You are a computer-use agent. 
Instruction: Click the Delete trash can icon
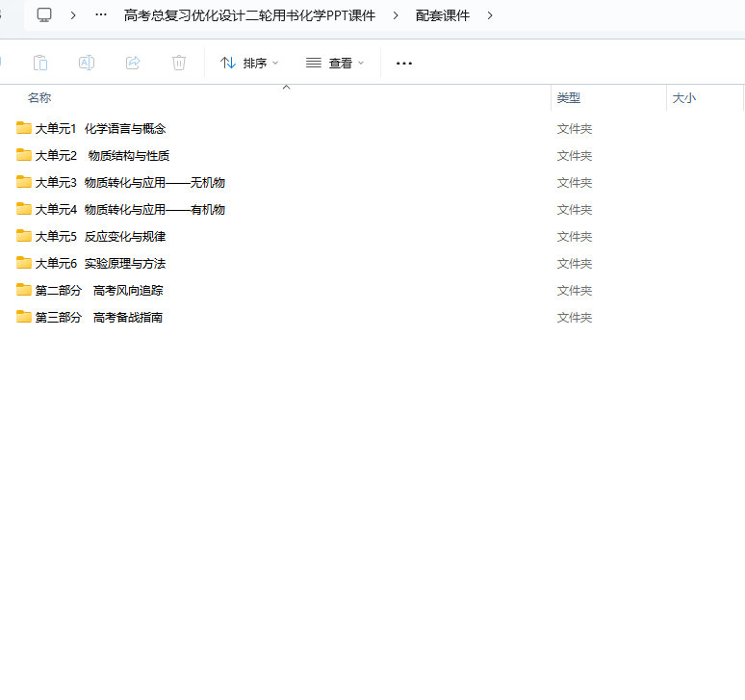tap(179, 63)
